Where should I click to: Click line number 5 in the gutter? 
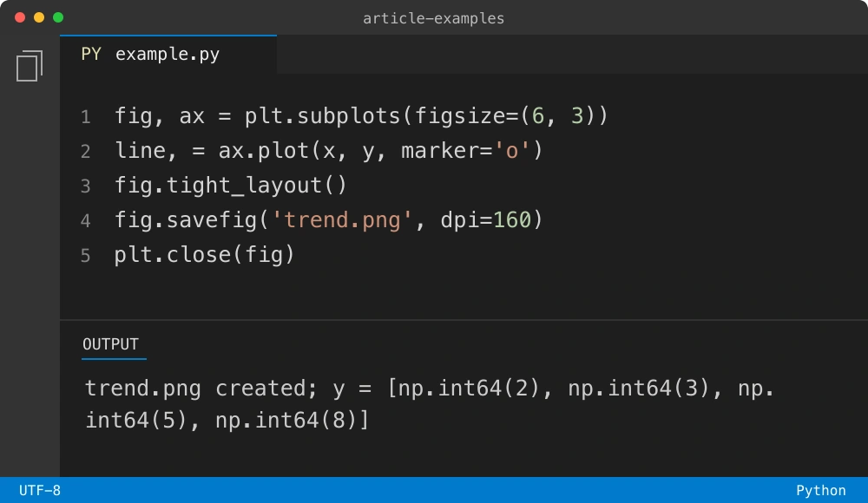85,255
